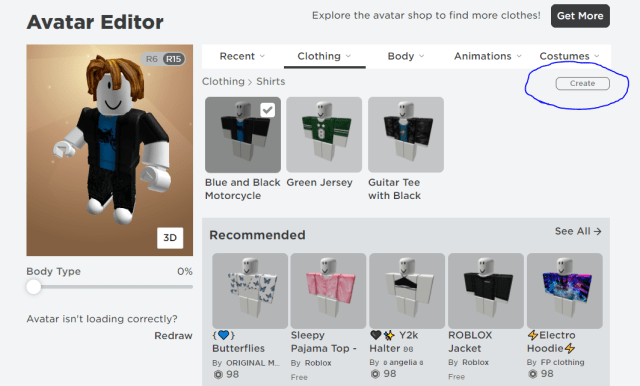Open the Body dropdown menu
640x386 pixels.
406,56
